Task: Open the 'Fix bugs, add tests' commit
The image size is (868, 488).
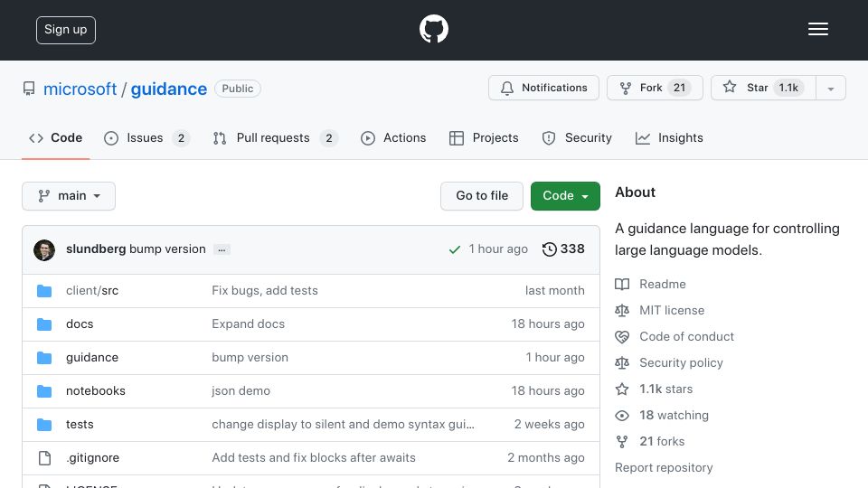Action: pos(265,291)
